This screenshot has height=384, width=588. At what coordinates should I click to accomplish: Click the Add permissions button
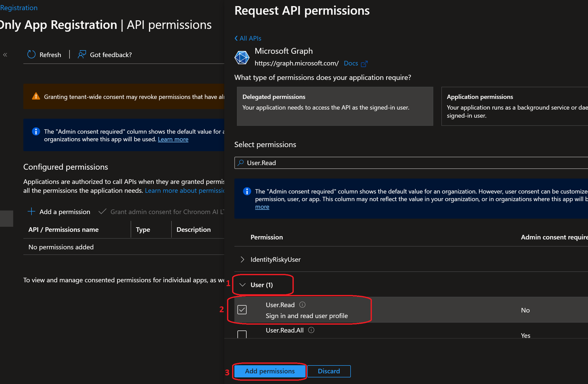click(x=269, y=371)
